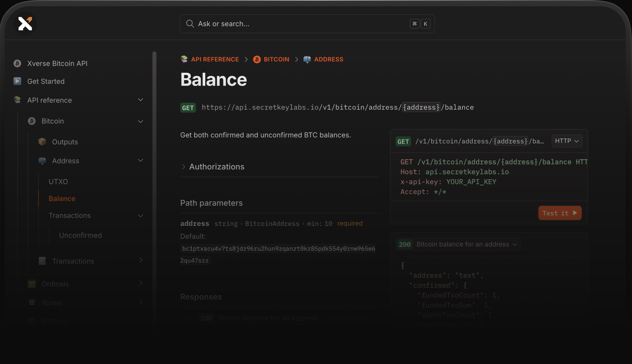Open the HTTP language dropdown
632x364 pixels.
tap(567, 141)
